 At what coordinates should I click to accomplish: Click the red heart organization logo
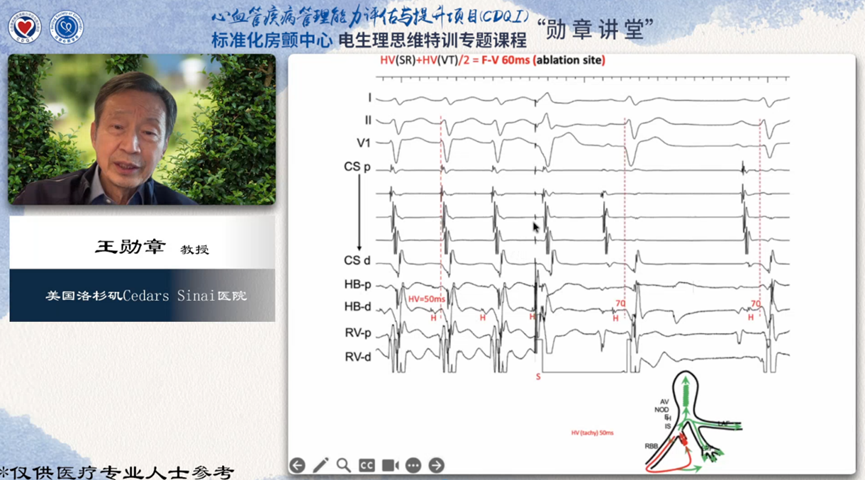point(25,26)
